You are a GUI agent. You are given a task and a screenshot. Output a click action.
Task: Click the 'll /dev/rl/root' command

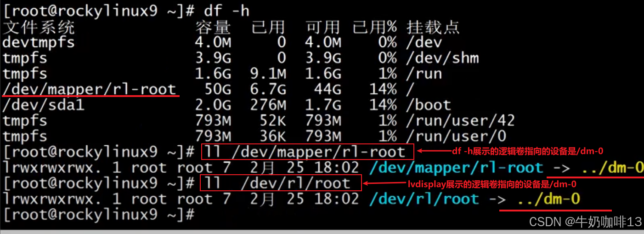[281, 183]
